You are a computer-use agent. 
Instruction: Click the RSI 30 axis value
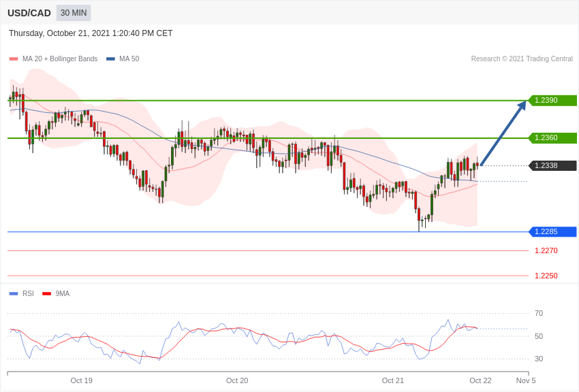click(x=539, y=359)
